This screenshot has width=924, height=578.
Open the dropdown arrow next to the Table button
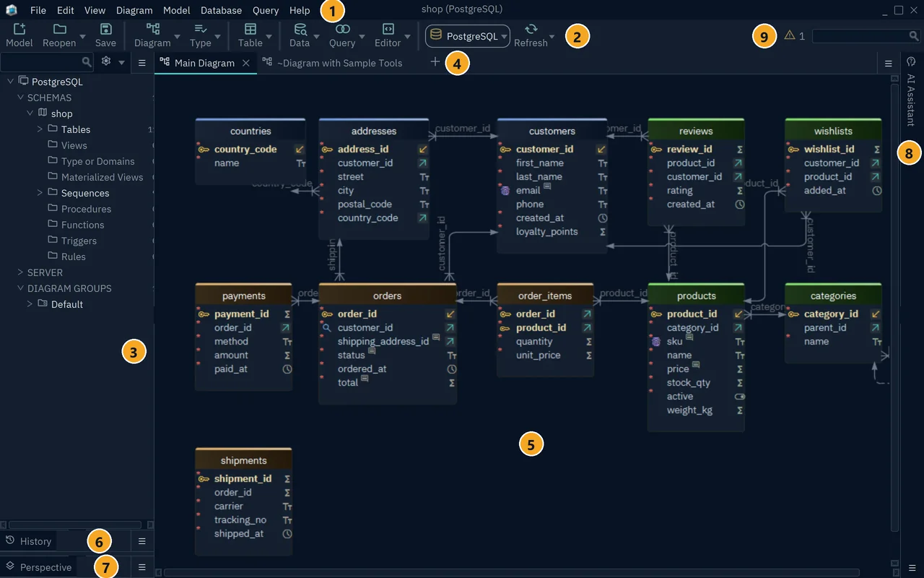point(269,36)
